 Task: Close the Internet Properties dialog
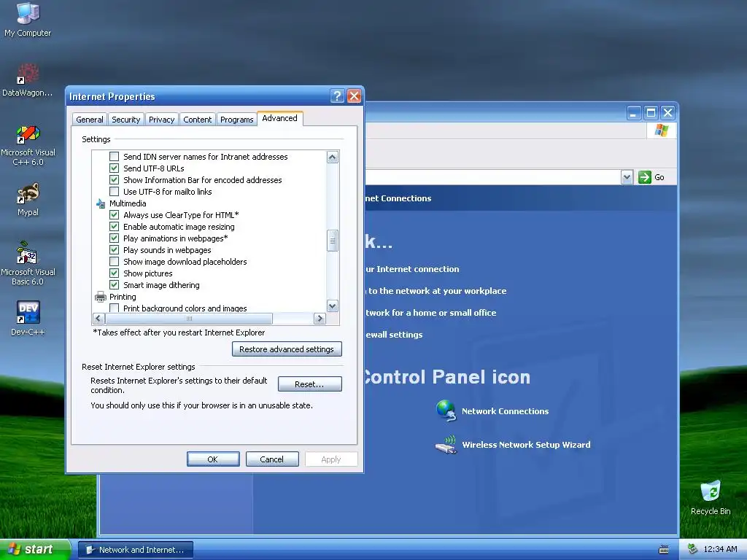click(x=354, y=96)
